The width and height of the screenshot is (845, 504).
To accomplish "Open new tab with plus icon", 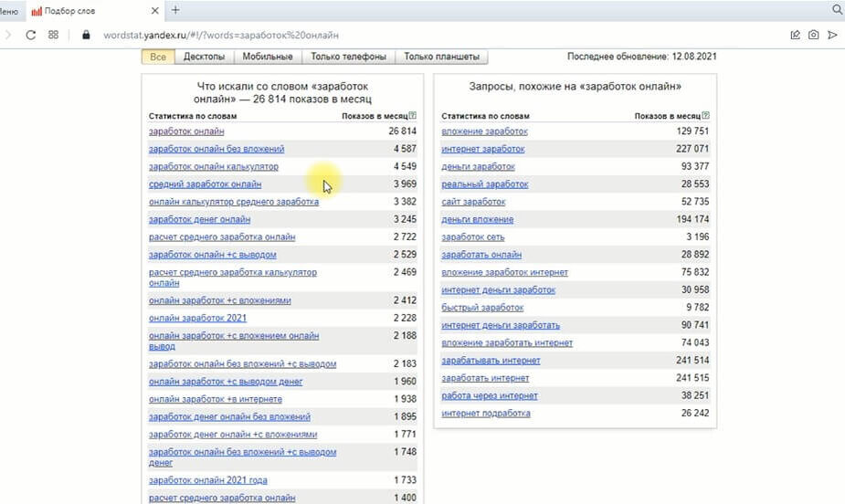I will [175, 10].
